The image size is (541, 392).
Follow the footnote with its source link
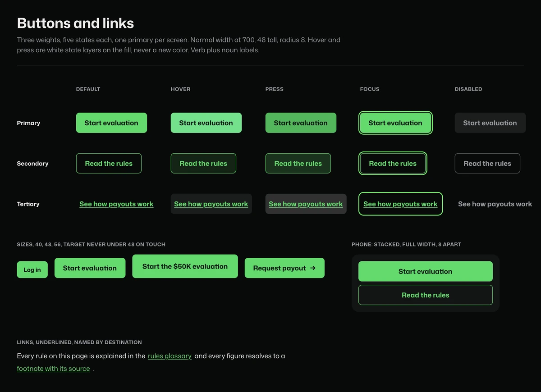53,369
